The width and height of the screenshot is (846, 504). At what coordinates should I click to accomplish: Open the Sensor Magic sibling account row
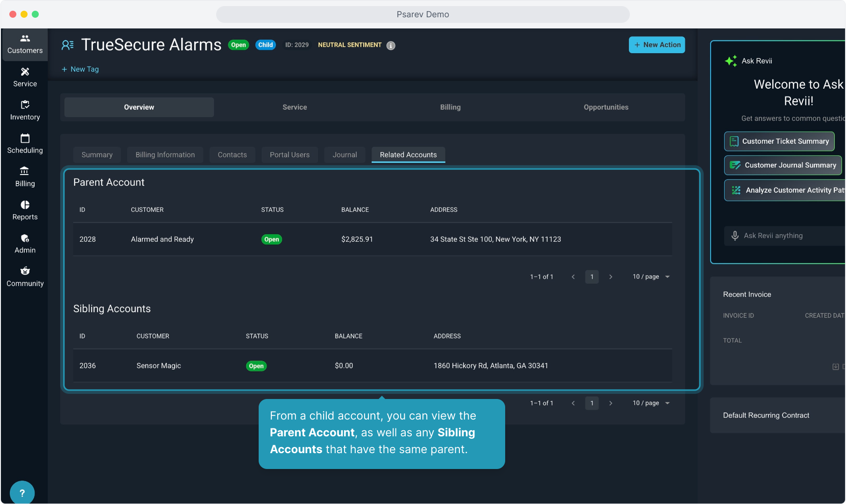point(158,366)
